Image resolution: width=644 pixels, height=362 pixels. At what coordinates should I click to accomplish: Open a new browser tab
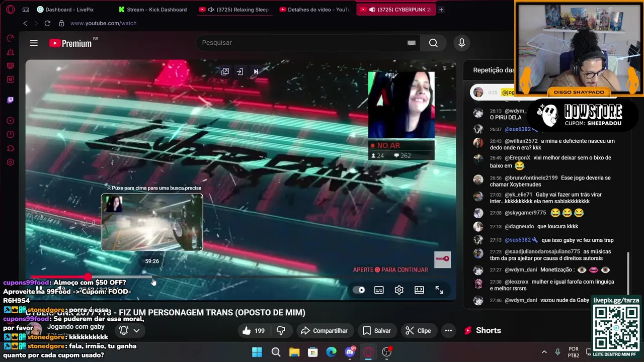441,10
